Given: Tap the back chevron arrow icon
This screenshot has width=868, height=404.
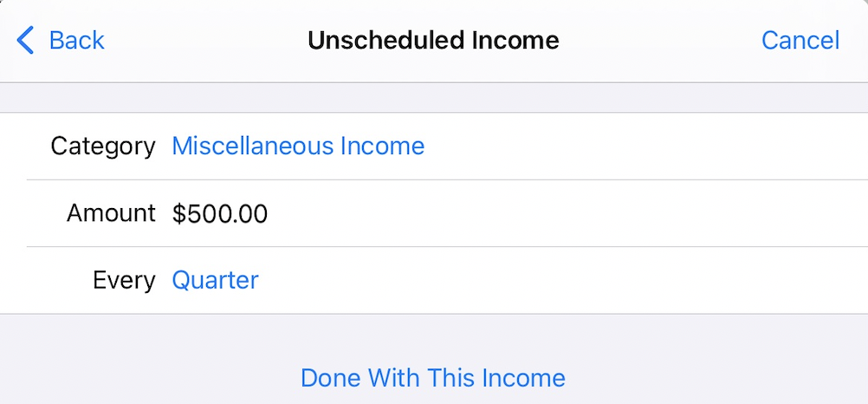Looking at the screenshot, I should coord(26,41).
